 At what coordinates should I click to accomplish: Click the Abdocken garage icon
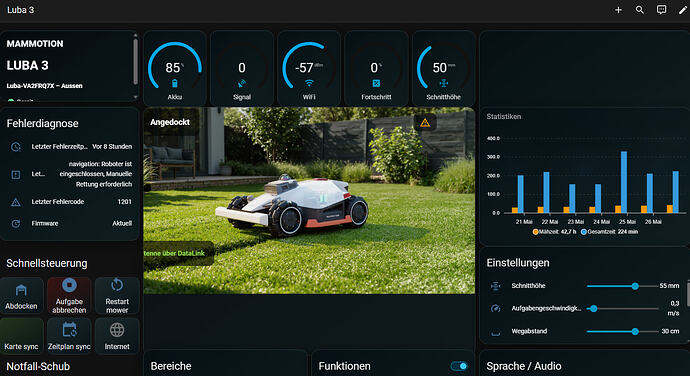21,290
